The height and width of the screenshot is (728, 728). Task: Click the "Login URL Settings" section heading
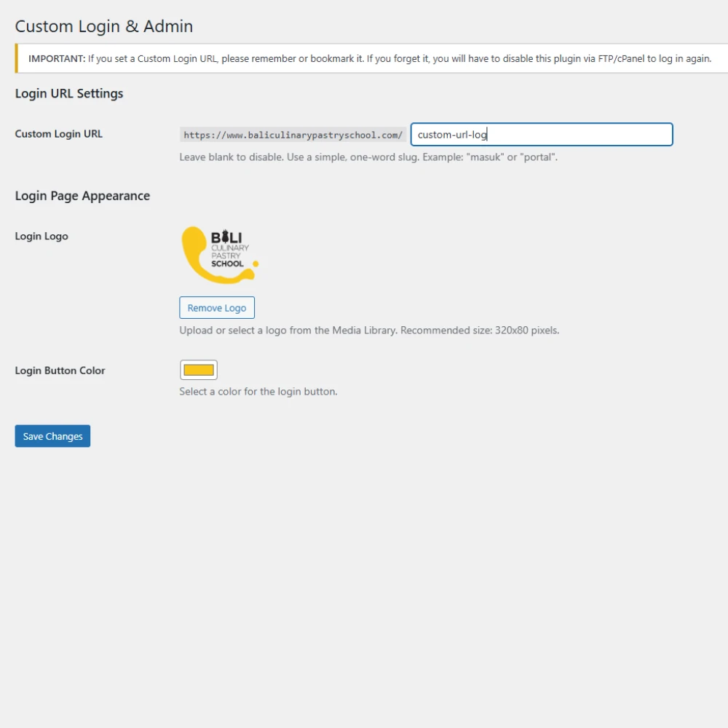pos(69,93)
